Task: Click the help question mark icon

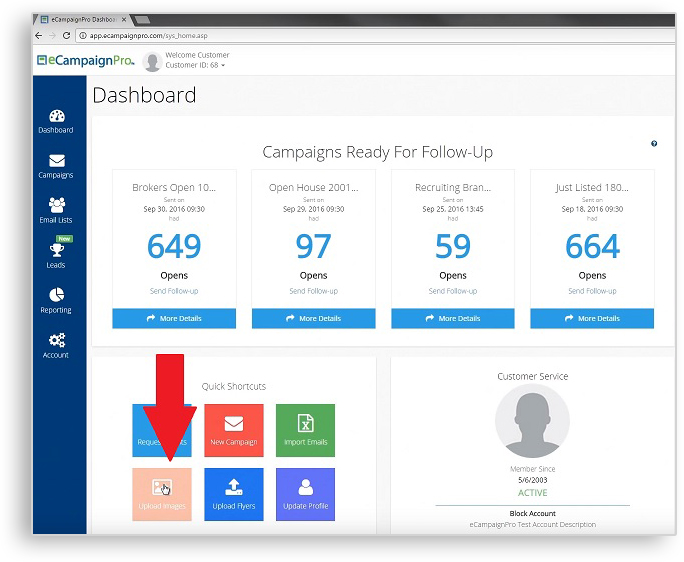Action: [654, 144]
